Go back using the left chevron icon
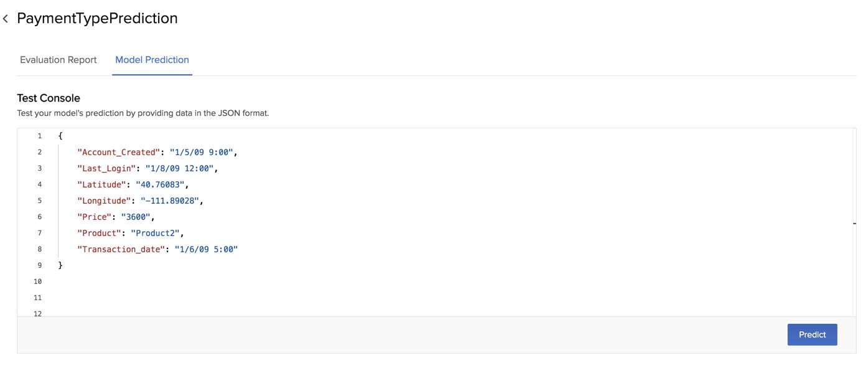 coord(6,19)
